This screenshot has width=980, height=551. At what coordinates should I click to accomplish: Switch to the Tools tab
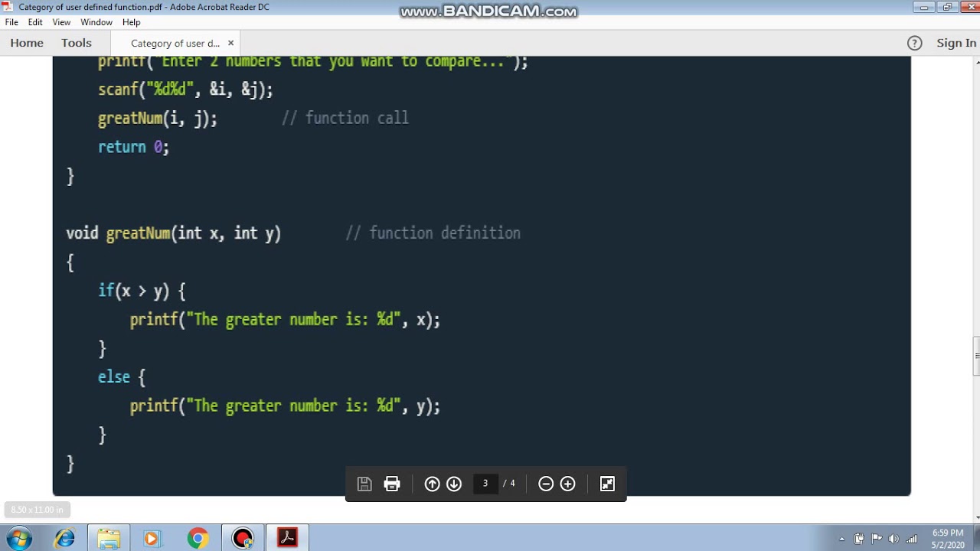(x=77, y=43)
